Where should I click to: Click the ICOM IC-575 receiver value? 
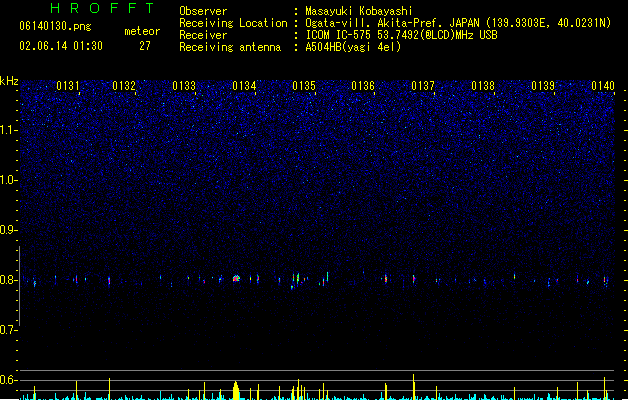[x=402, y=35]
